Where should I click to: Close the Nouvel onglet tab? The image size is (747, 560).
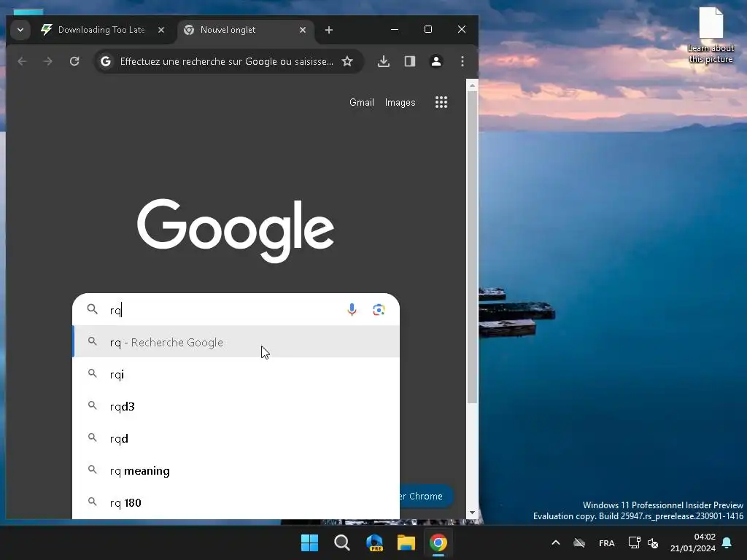click(303, 30)
